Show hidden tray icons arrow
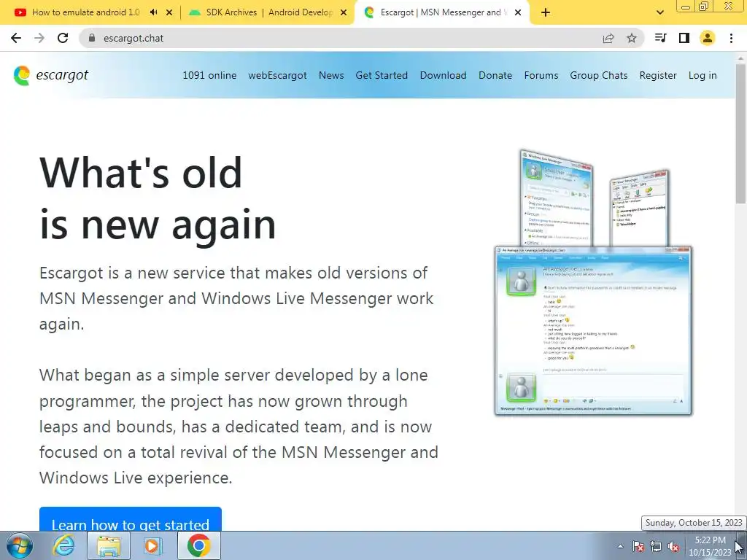This screenshot has width=747, height=560. 620,546
